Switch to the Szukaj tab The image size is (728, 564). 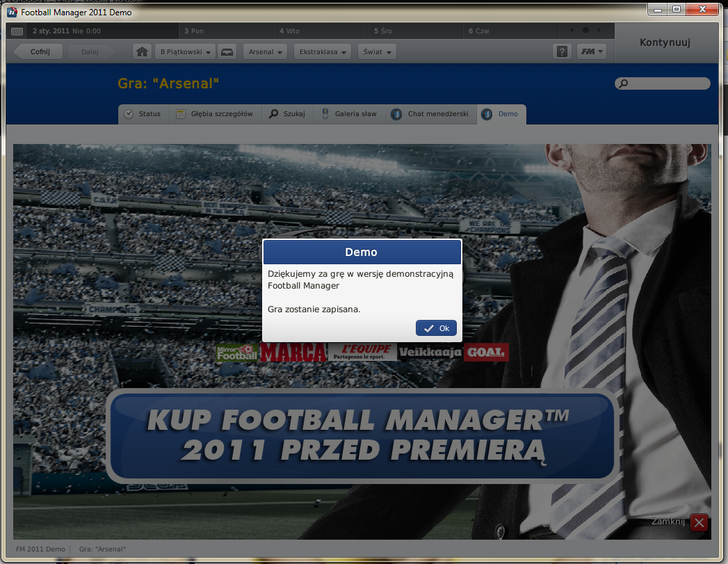[x=287, y=114]
